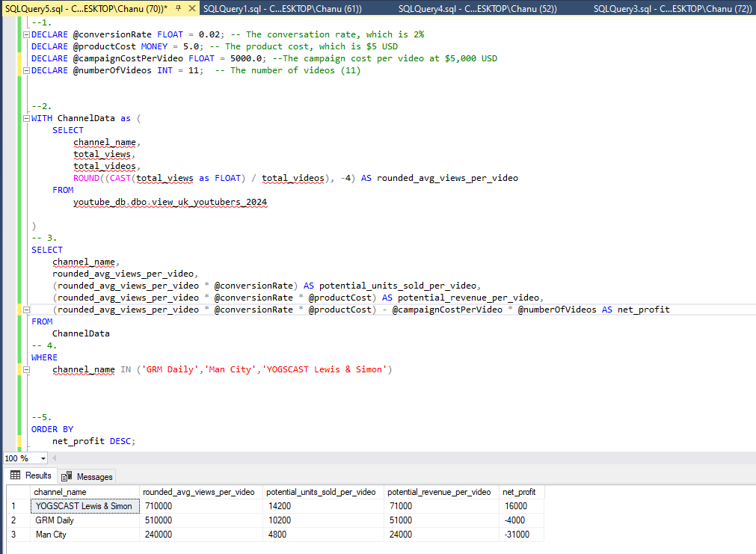Switch to SQLQuery3.sql tab

672,9
